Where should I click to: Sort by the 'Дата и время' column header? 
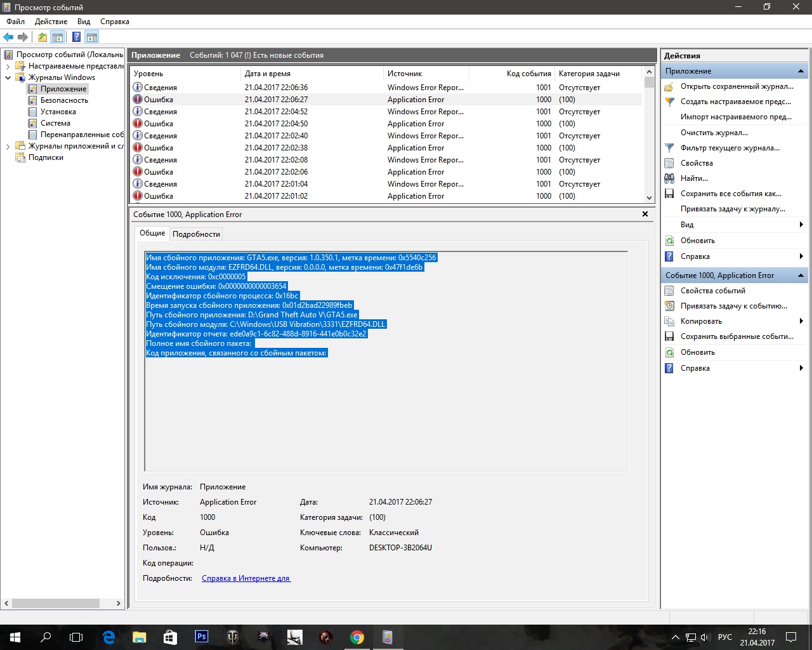click(x=312, y=74)
